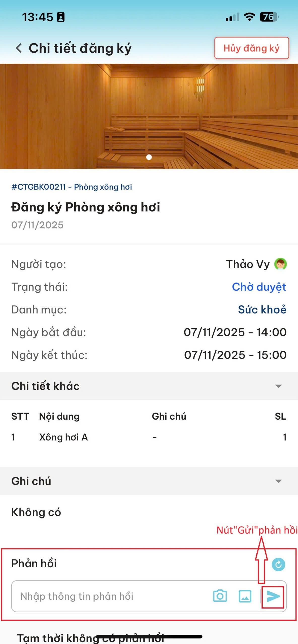298x644 pixels.
Task: Open camera to attach photo
Action: [220, 596]
